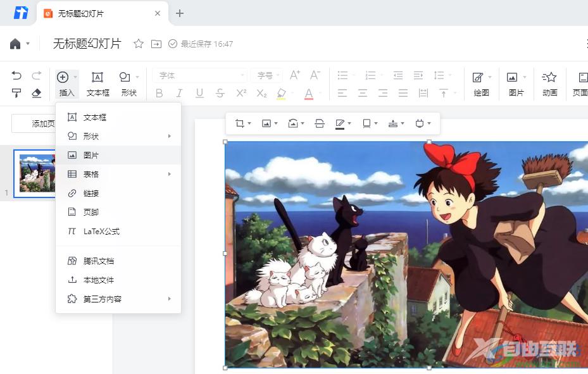
Task: Toggle the bulleted list
Action: (x=343, y=75)
